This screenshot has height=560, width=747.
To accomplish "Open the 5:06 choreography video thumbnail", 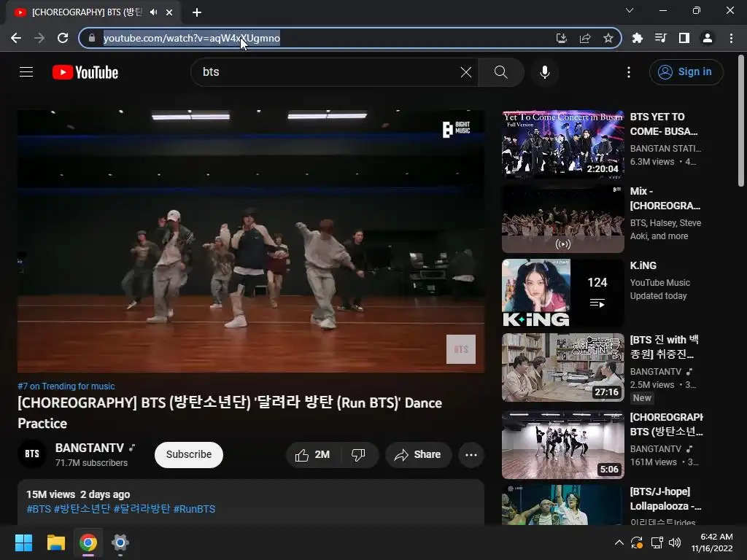I will [562, 445].
